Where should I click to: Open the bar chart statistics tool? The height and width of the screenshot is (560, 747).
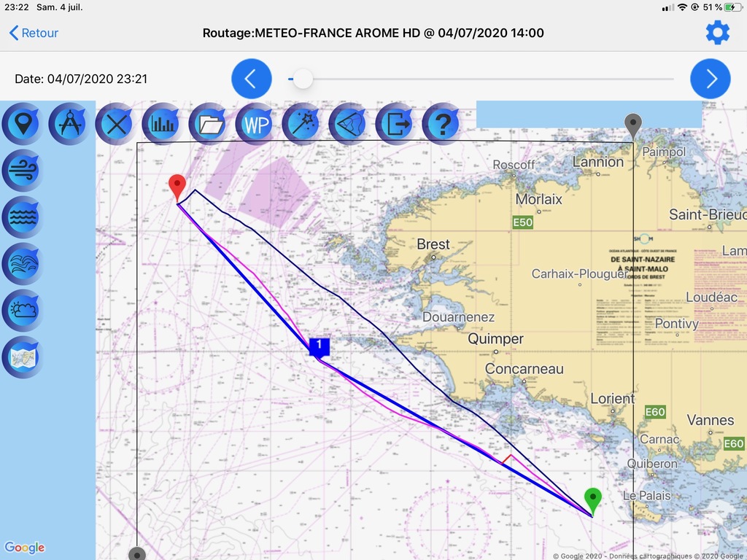point(163,124)
